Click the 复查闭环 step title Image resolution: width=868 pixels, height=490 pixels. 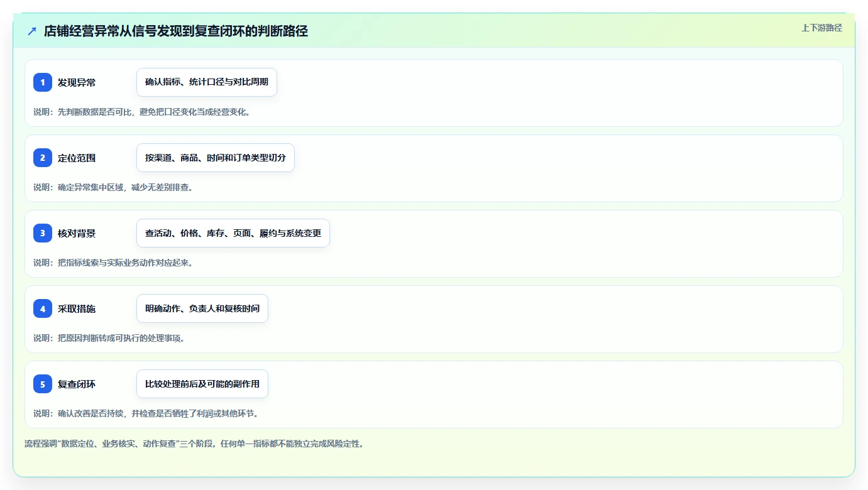[77, 384]
